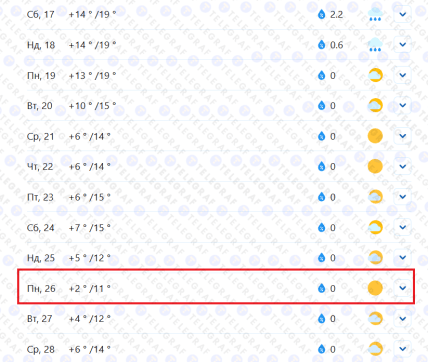Click the partly cloudy icon for Вт, 20
This screenshot has height=362, width=428.
[x=375, y=106]
